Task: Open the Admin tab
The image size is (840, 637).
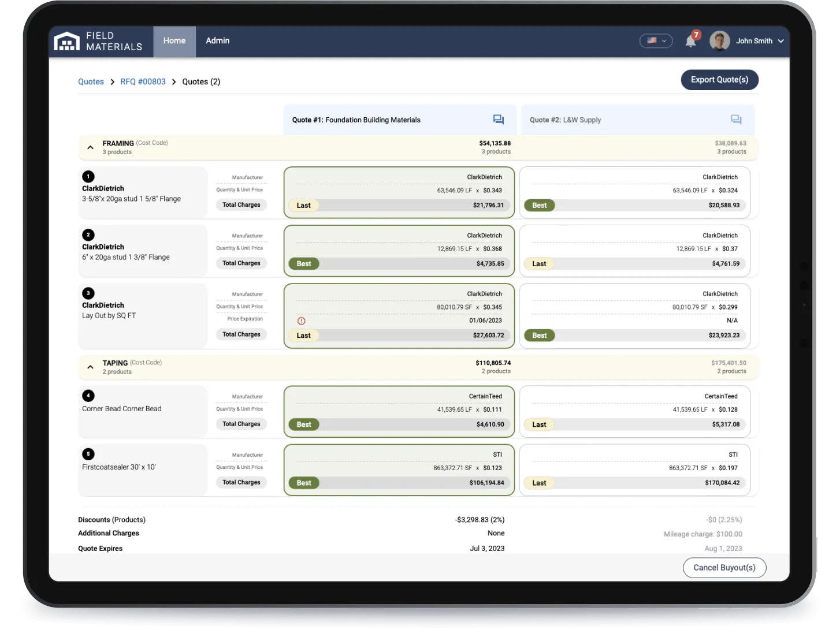Action: click(218, 41)
